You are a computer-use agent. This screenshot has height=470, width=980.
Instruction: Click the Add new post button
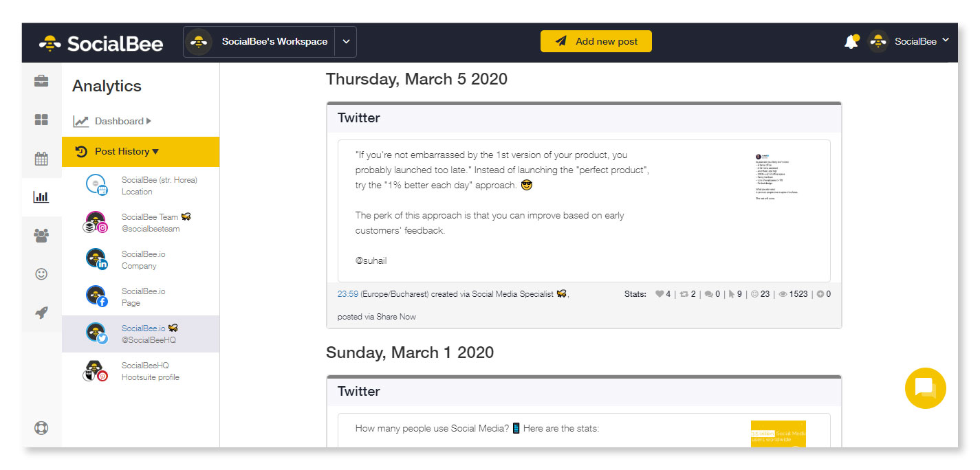[x=596, y=41]
